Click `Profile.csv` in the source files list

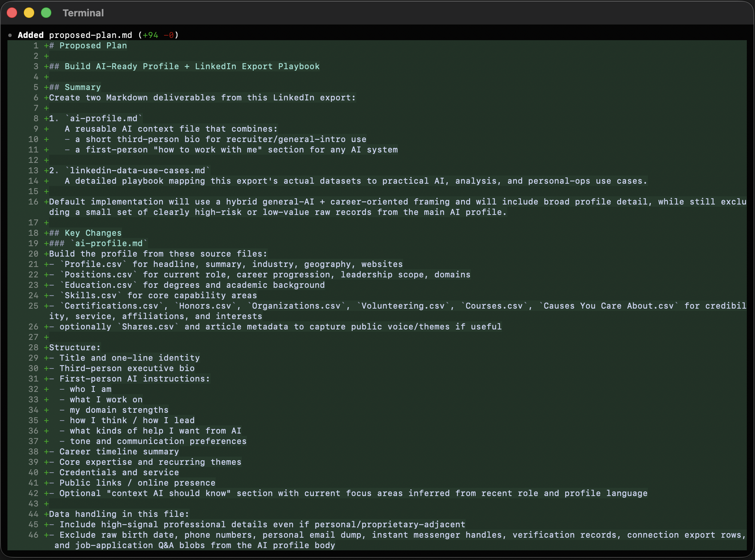[93, 264]
